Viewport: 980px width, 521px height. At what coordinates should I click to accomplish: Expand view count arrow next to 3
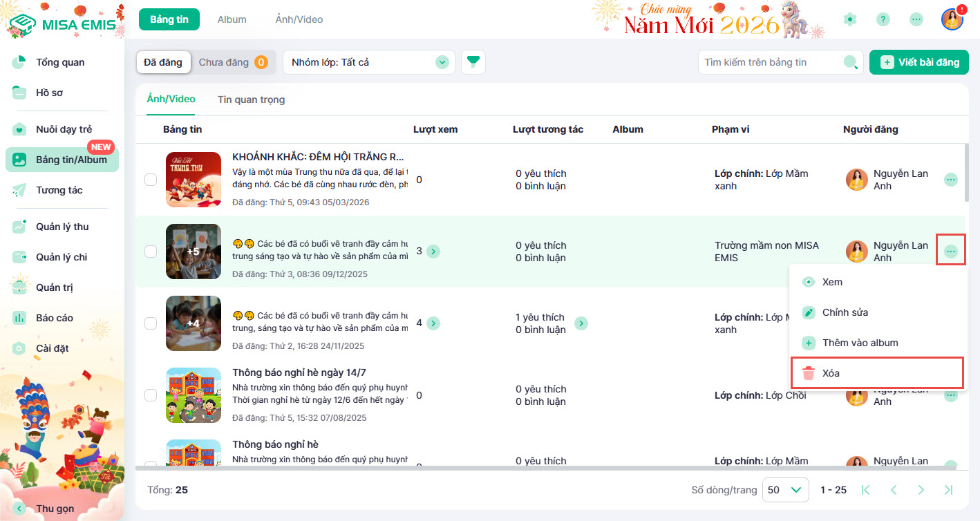click(433, 252)
